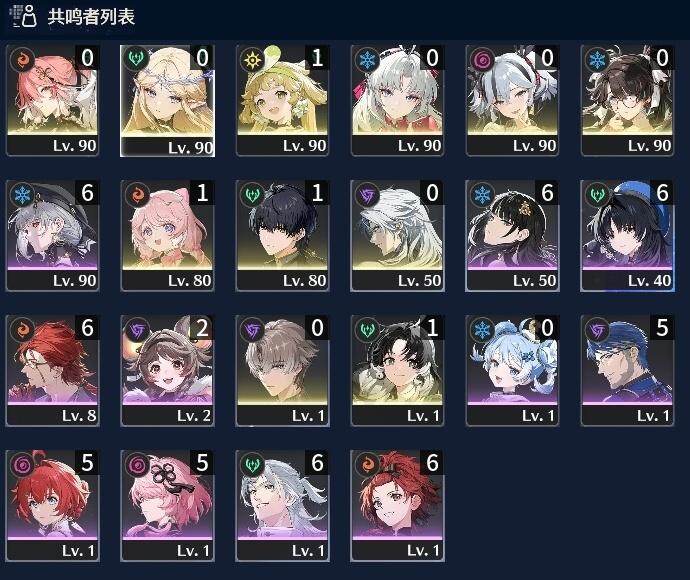The image size is (690, 580).
Task: Click the Havoc icon on pink-haired Lv. 1 card
Action: tap(137, 464)
